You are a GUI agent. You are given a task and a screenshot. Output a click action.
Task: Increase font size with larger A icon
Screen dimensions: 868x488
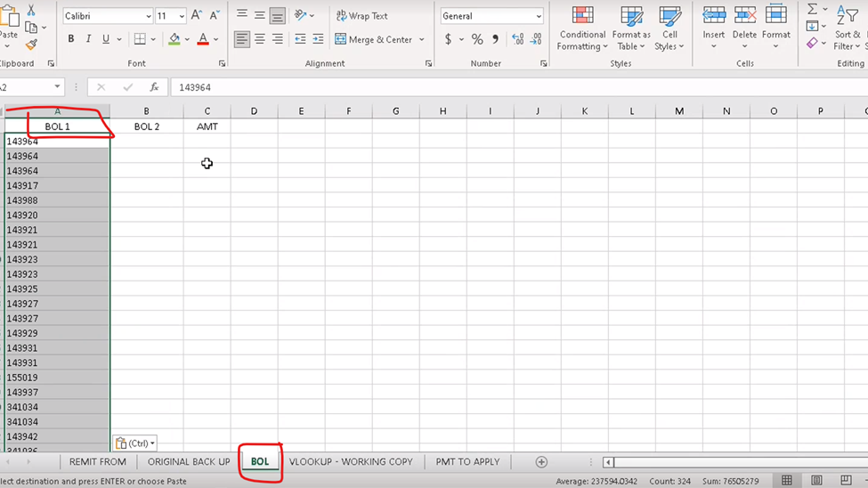pos(197,15)
